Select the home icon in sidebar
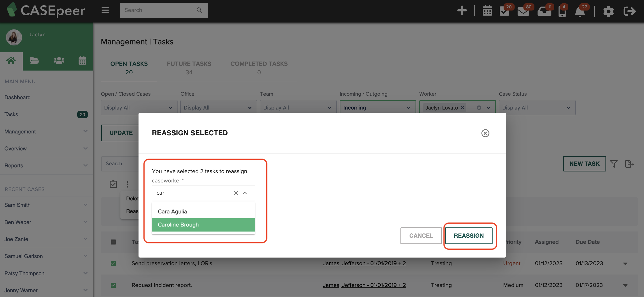 pos(11,61)
